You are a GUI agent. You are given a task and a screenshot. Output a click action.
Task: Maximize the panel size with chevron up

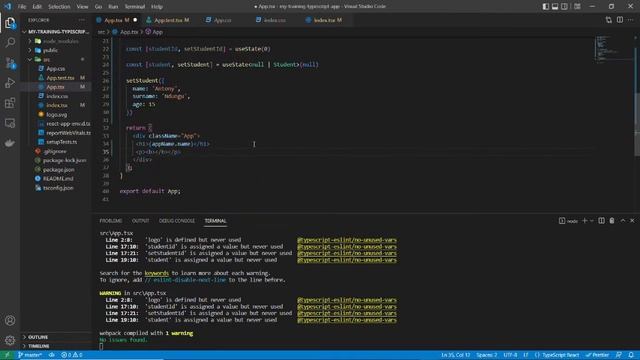tap(623, 221)
